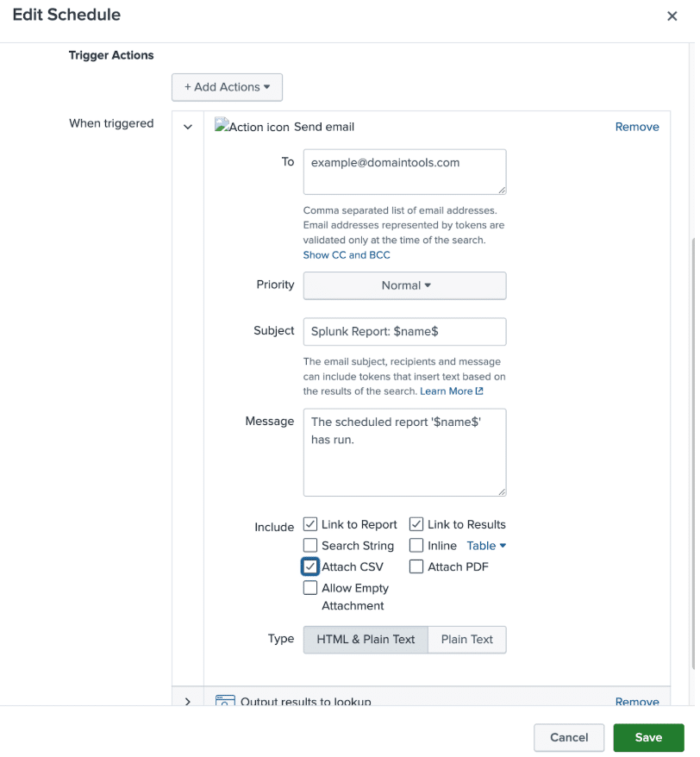Check the Attach PDF option
The width and height of the screenshot is (700, 757).
click(x=416, y=566)
